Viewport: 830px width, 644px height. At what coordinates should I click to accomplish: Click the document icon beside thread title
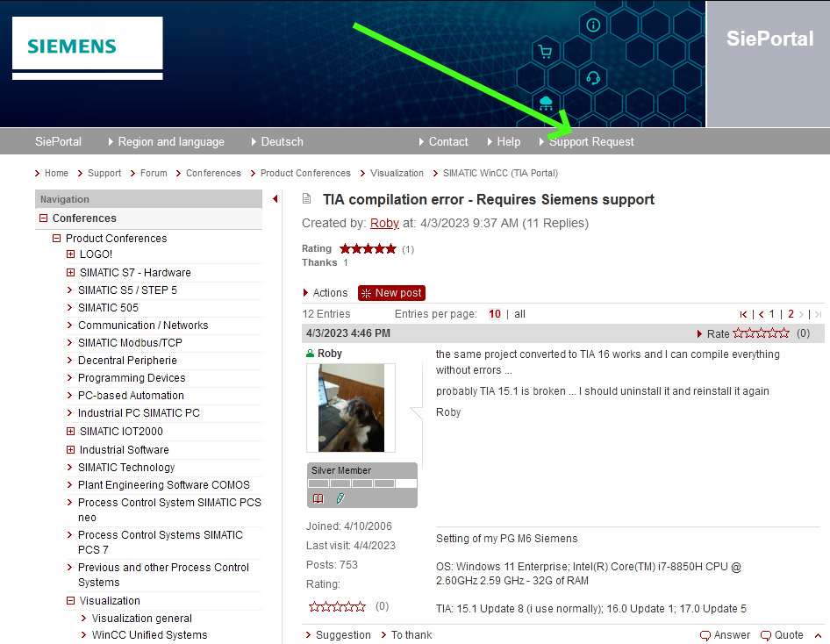306,199
